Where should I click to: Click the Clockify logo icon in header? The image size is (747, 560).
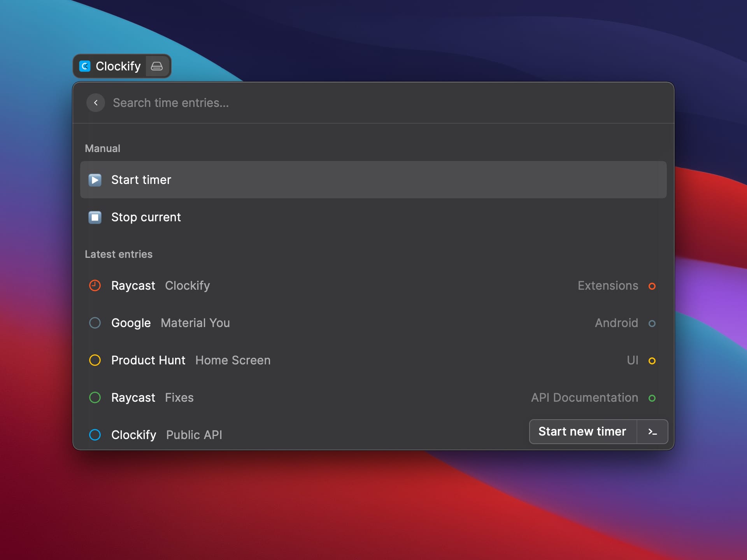click(85, 66)
